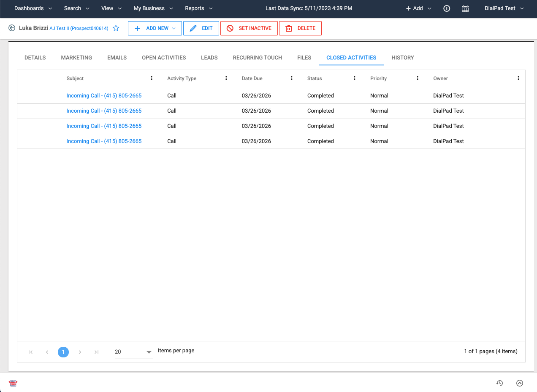Open the Add New dropdown button
The width and height of the screenshot is (537, 392).
click(155, 28)
